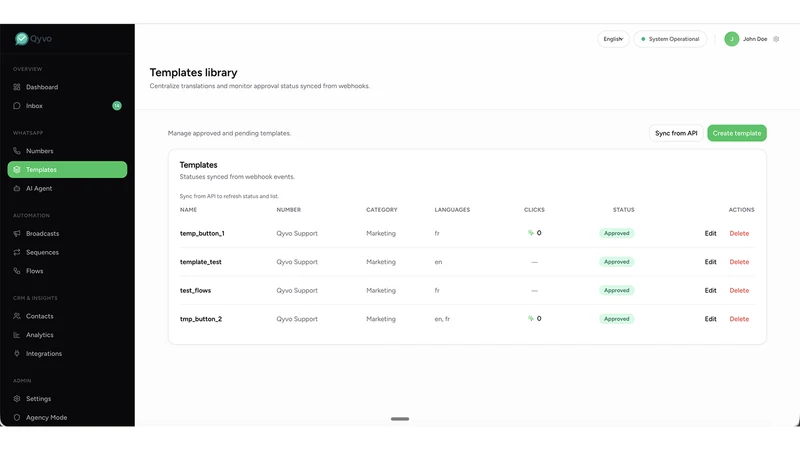Click the clicks icon in temp_button_1 row
Viewport: 800px width, 450px height.
531,233
